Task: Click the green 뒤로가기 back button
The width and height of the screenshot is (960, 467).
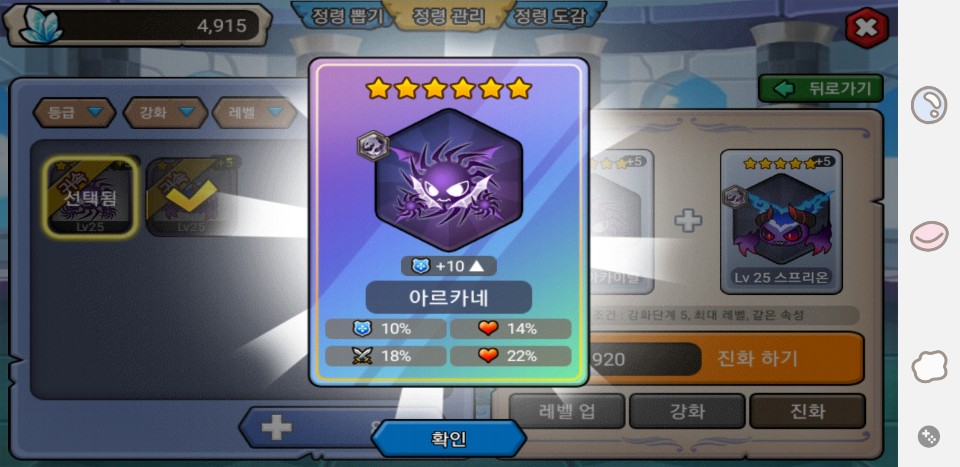Action: pos(821,89)
